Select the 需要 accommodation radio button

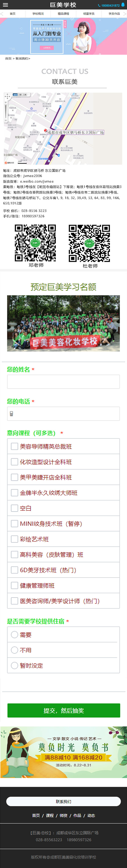[x=14, y=635]
